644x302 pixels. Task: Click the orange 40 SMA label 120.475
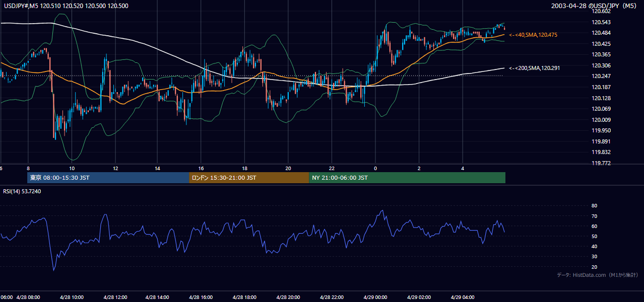click(533, 35)
